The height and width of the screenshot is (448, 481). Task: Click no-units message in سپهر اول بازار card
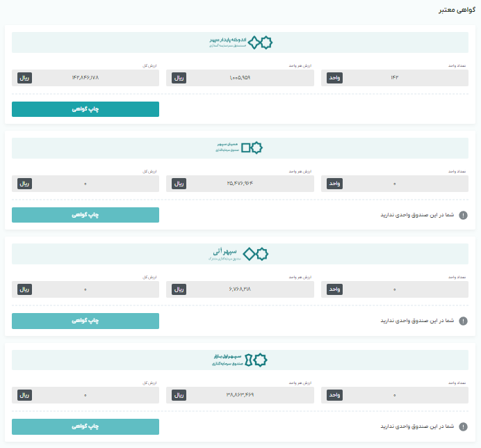point(417,426)
